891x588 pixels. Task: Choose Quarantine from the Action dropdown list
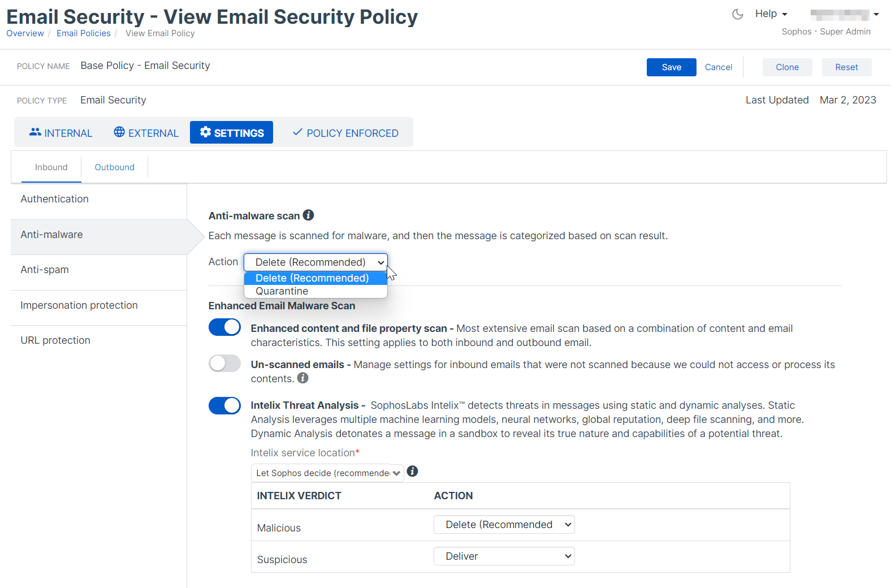(x=282, y=291)
